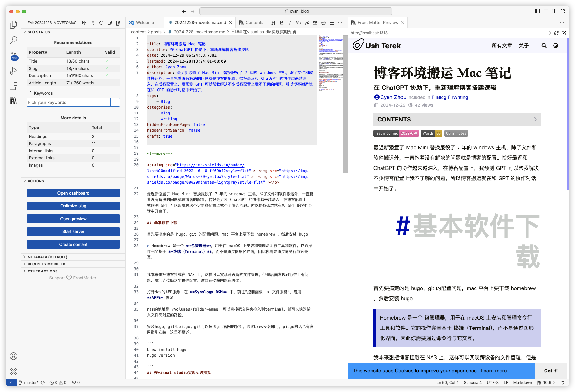575x392 pixels.
Task: Open the Accounts icon in activity bar
Action: point(13,356)
